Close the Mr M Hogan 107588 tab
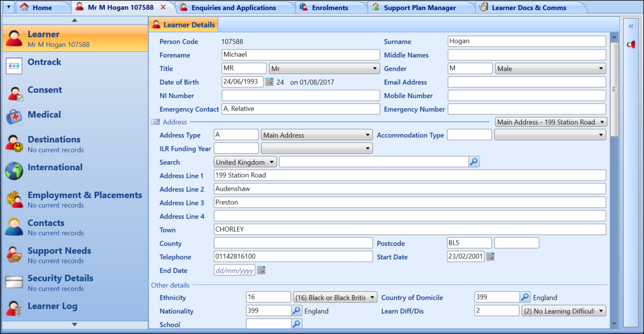644x334 pixels. click(163, 7)
